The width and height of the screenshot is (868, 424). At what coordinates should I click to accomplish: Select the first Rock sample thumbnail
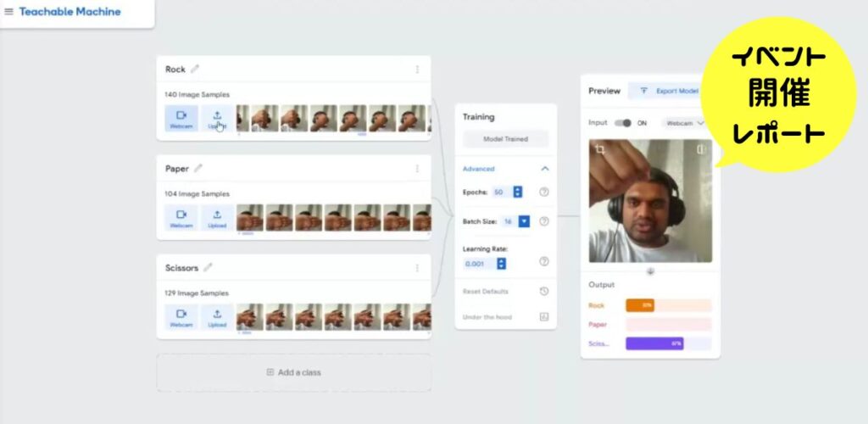(242, 119)
